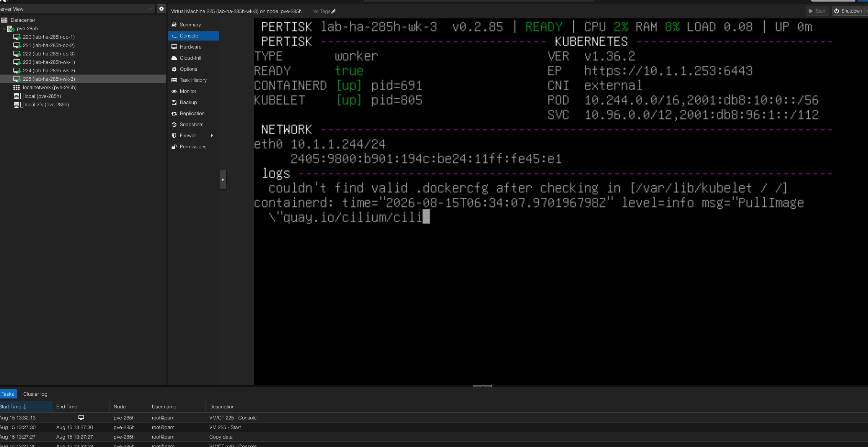Image resolution: width=868 pixels, height=447 pixels.
Task: Open the Task History panel
Action: coord(194,80)
